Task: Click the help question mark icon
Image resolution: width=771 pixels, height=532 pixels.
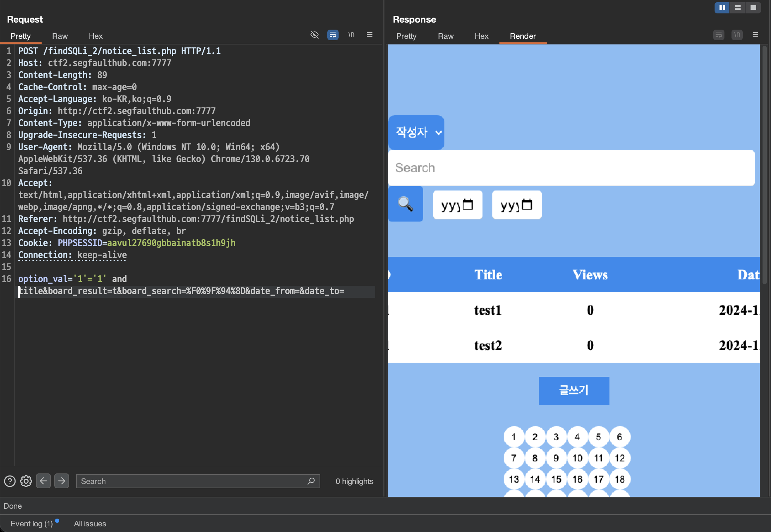Action: (x=10, y=481)
